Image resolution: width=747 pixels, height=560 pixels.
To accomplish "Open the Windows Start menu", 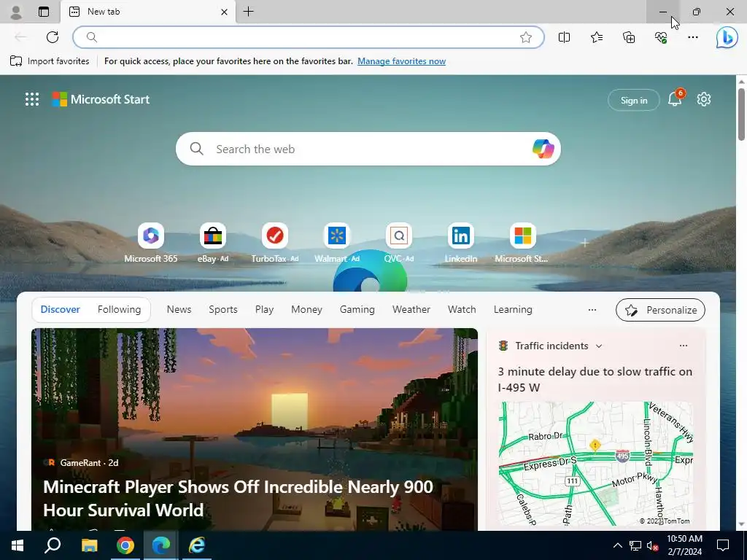I will (x=18, y=545).
